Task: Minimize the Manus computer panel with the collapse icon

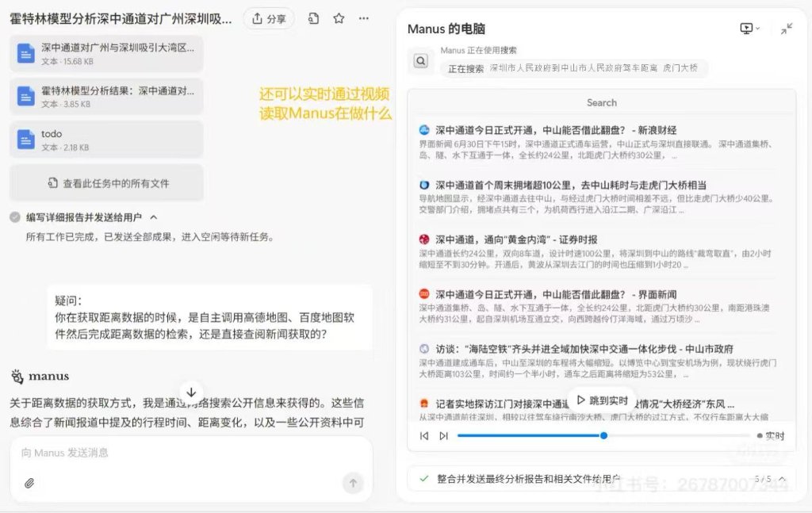Action: click(x=786, y=29)
